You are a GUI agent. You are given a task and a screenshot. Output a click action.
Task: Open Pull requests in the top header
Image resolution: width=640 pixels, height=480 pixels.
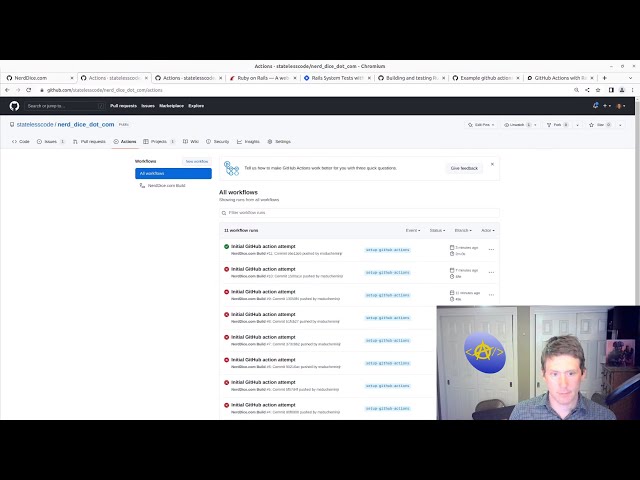point(123,106)
